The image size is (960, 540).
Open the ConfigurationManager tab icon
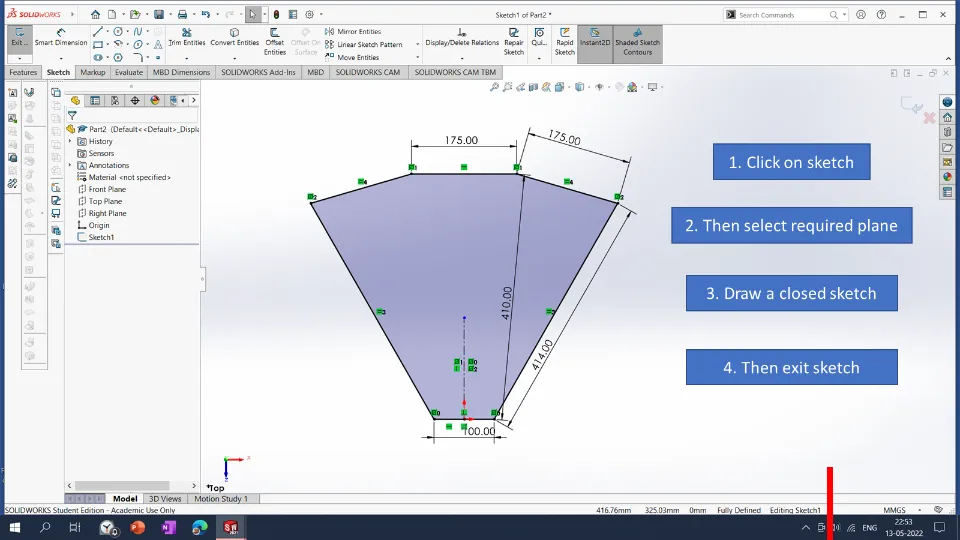click(114, 100)
